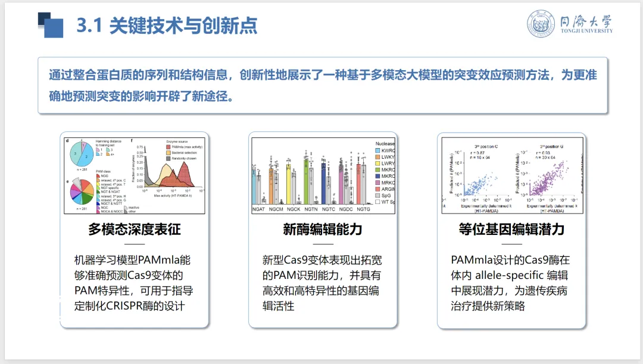The height and width of the screenshot is (364, 643).
Task: Click the summary paragraph starting 通过整合蛋白质
Action: [x=323, y=85]
